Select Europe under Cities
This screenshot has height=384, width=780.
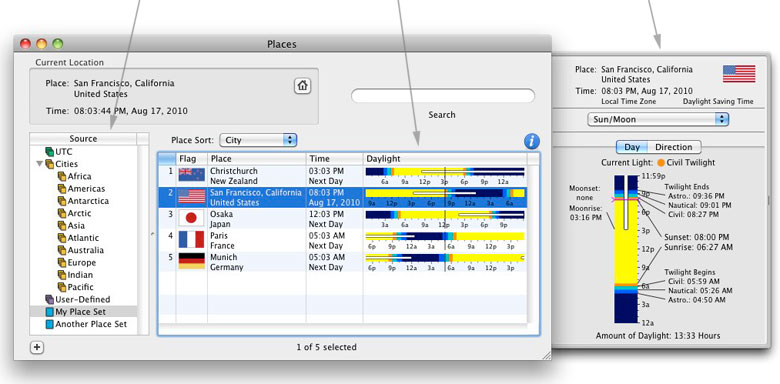tap(82, 263)
